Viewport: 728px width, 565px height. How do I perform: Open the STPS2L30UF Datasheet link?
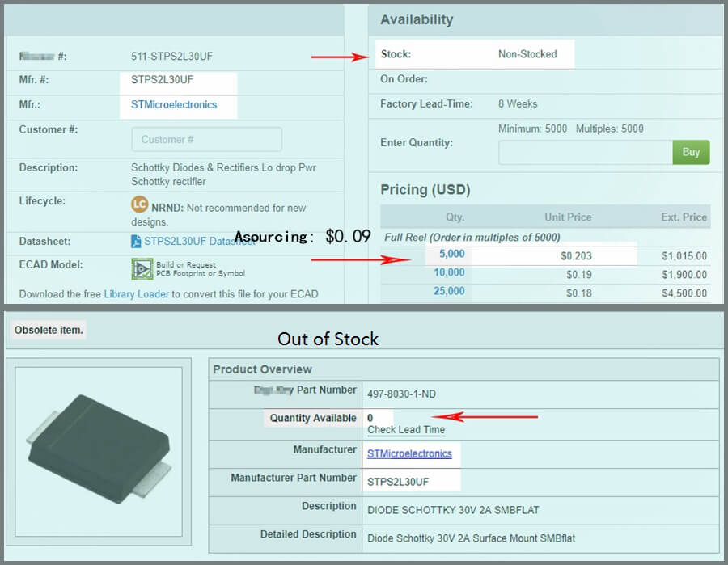tap(200, 242)
